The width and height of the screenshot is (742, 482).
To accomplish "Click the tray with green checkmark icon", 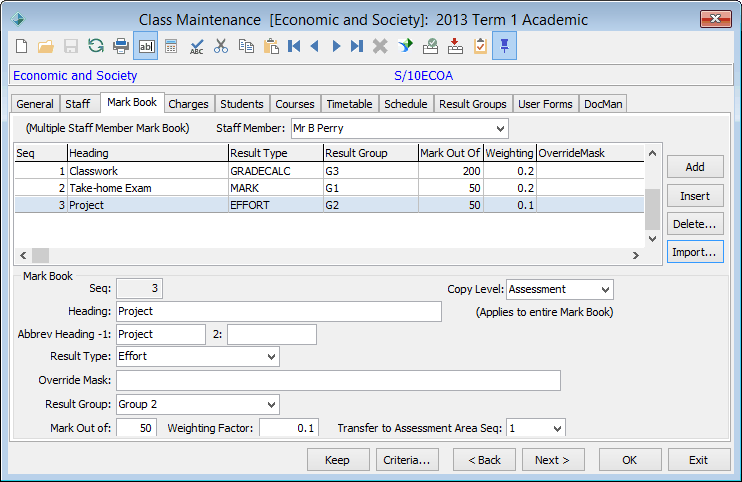I will pyautogui.click(x=430, y=46).
